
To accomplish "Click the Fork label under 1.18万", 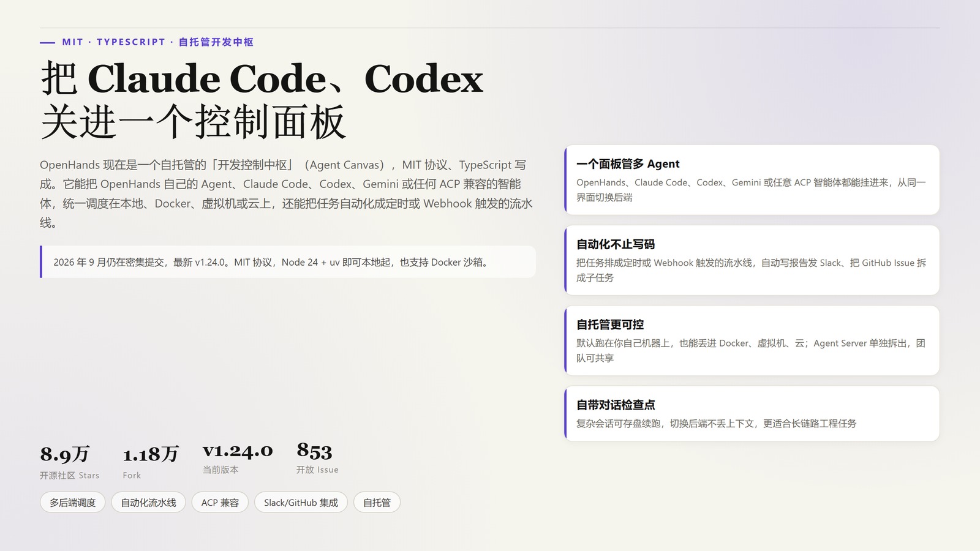I will (x=132, y=475).
